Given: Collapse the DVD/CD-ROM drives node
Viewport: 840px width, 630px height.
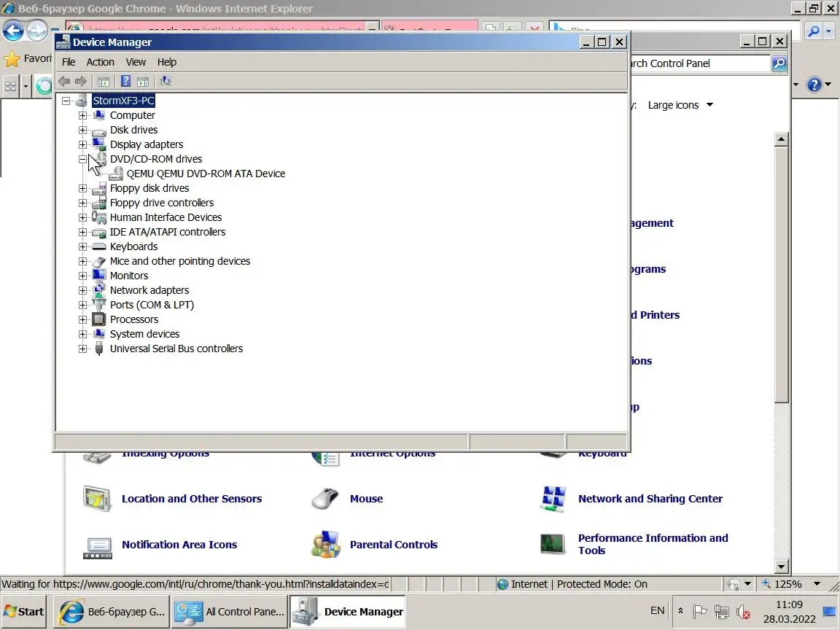Looking at the screenshot, I should 82,159.
